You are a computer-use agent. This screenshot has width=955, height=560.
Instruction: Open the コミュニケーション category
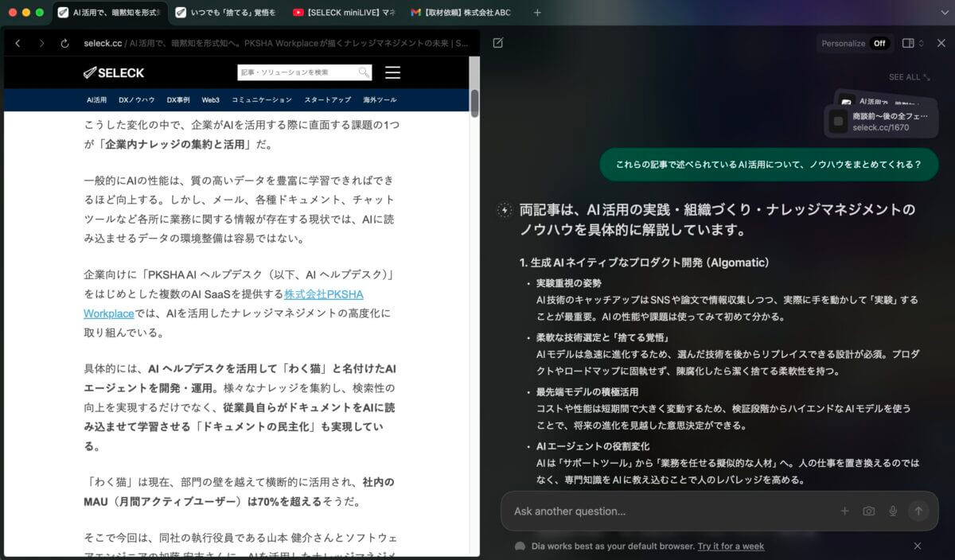(x=262, y=100)
